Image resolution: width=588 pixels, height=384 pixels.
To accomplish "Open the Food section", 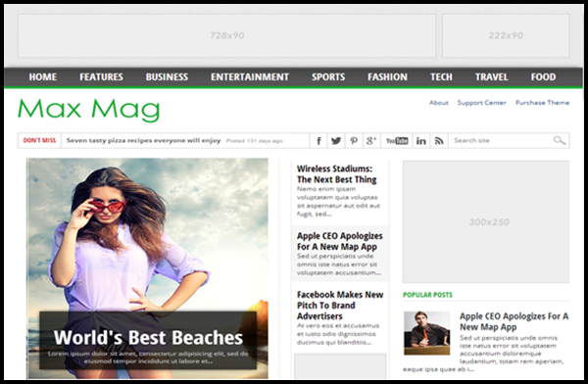I will tap(543, 76).
